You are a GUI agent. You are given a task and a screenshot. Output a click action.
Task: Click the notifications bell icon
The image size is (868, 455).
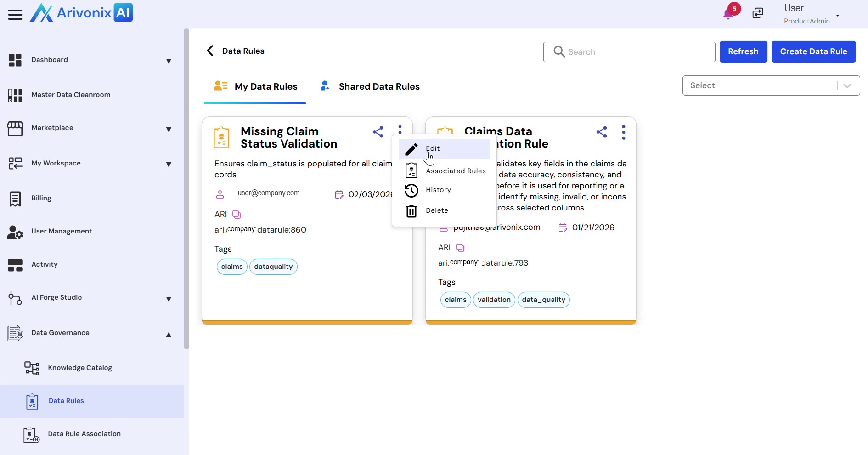point(727,14)
